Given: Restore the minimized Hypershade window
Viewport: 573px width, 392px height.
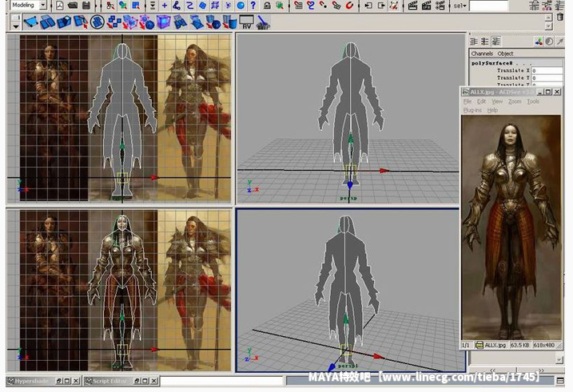Looking at the screenshot, I should point(60,381).
